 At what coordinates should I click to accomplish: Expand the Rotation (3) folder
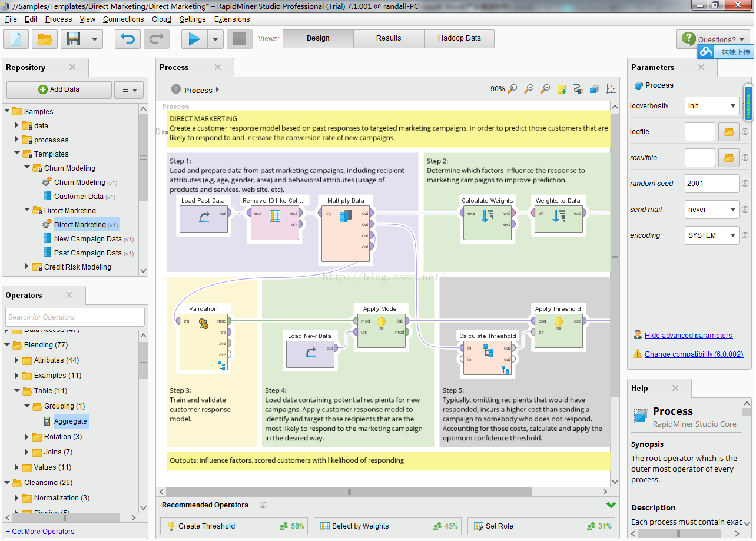point(27,436)
